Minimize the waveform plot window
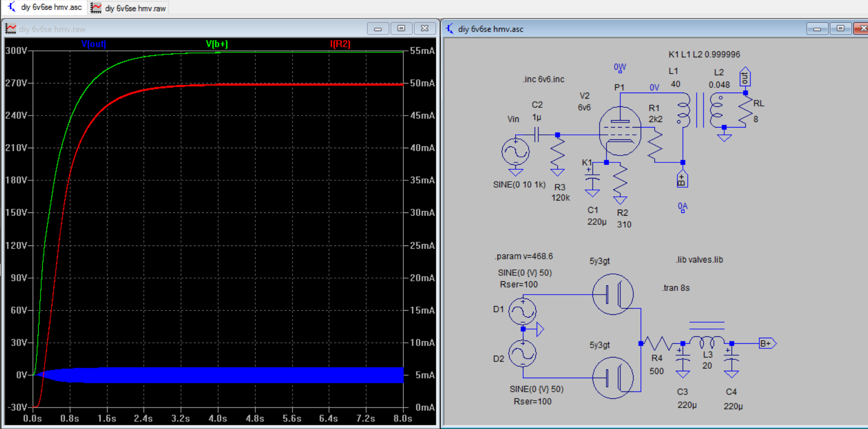The width and height of the screenshot is (868, 429). pyautogui.click(x=378, y=28)
